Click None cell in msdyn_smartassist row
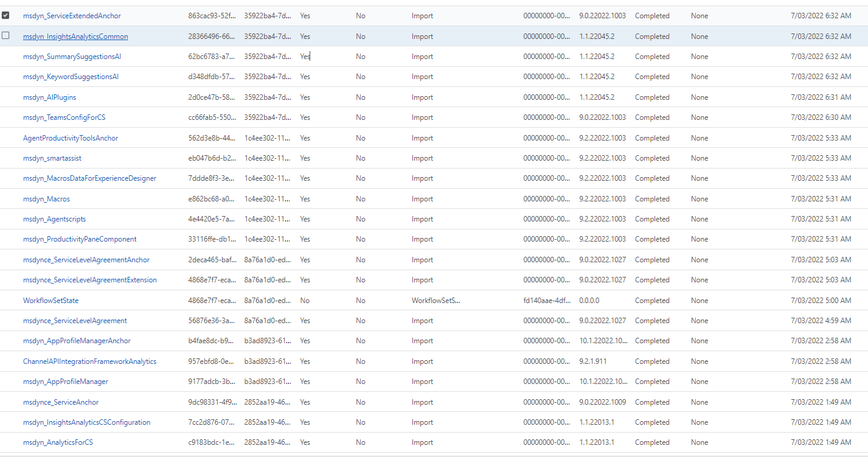868x457 pixels. click(700, 158)
